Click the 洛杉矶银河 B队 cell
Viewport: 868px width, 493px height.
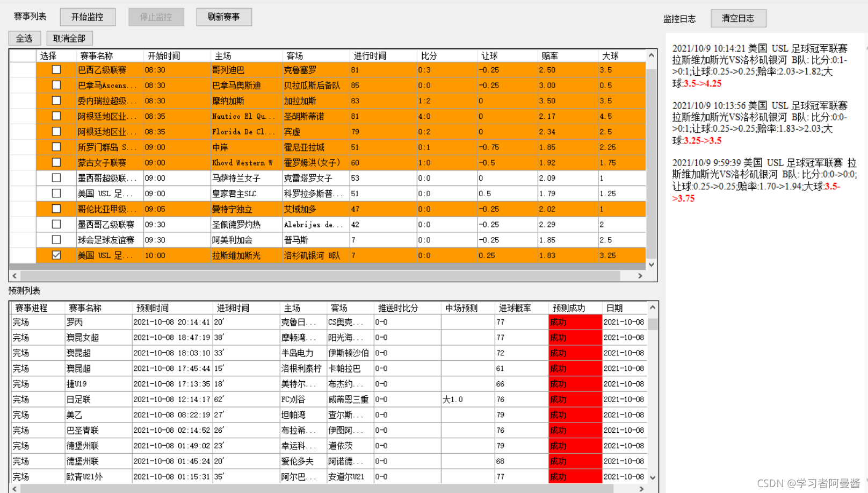316,255
